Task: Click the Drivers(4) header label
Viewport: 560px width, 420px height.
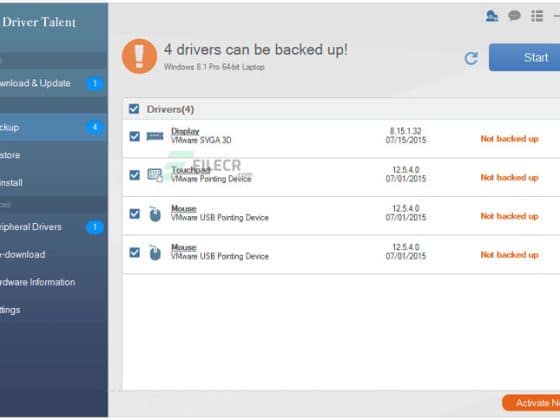Action: click(170, 109)
